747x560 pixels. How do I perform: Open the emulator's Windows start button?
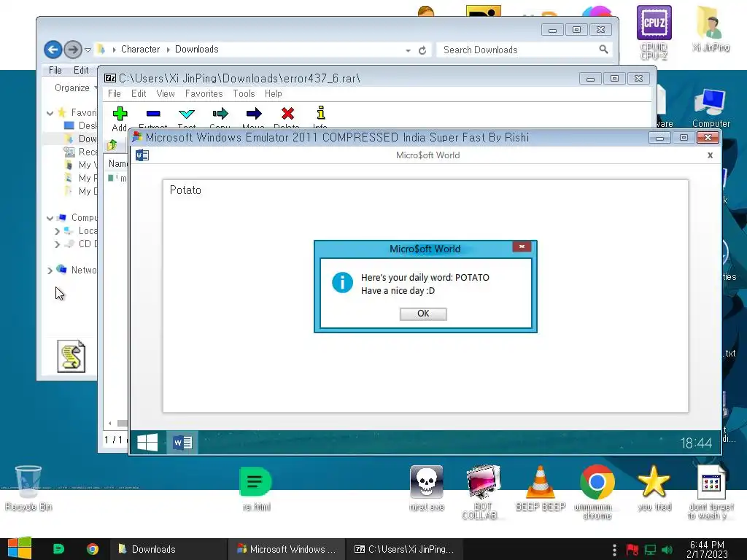(147, 443)
